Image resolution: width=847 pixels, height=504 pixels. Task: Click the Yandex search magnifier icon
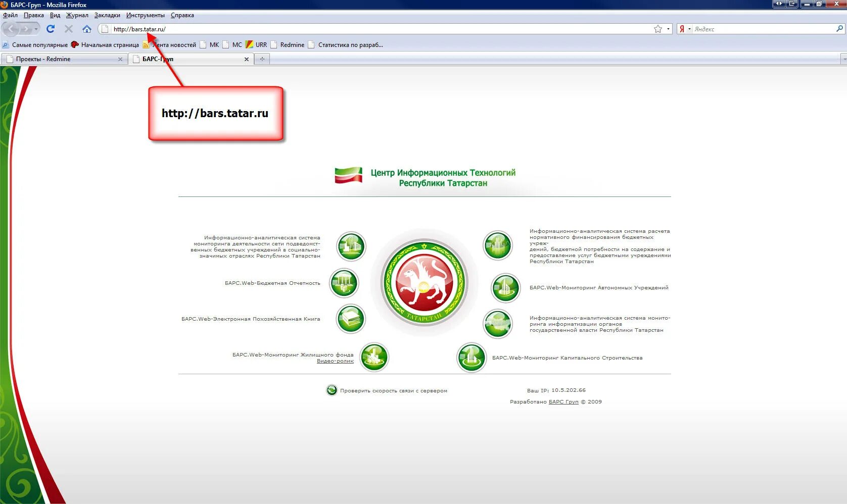click(839, 29)
